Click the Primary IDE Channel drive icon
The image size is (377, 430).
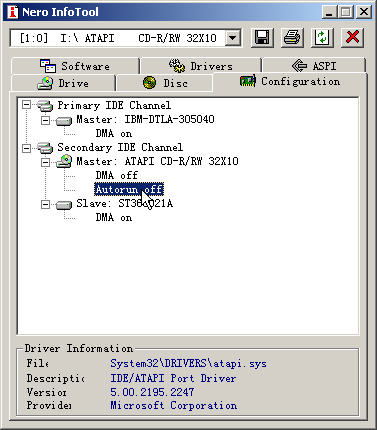point(45,106)
